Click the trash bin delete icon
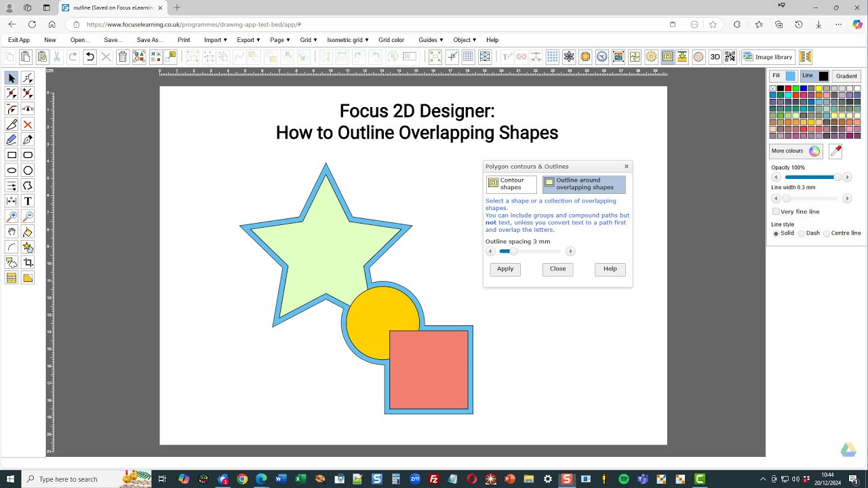 click(123, 57)
